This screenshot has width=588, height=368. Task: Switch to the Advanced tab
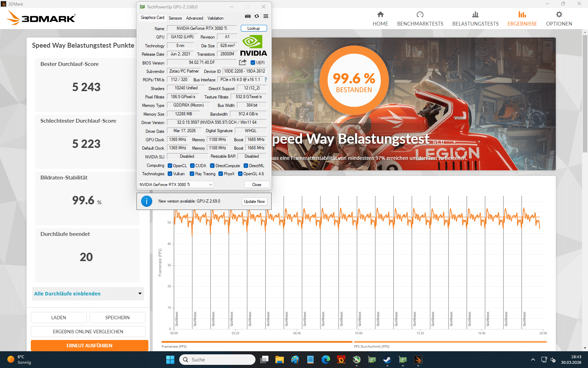[195, 18]
